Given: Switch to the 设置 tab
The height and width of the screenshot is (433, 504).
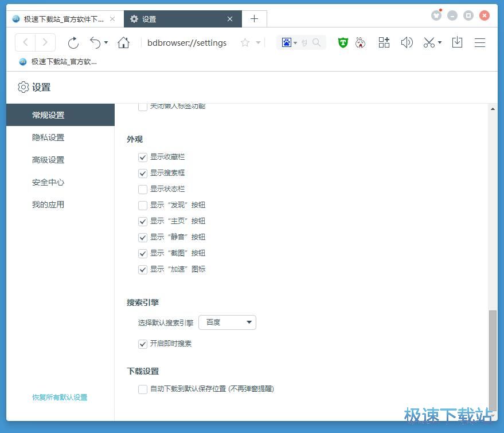Looking at the screenshot, I should [182, 19].
